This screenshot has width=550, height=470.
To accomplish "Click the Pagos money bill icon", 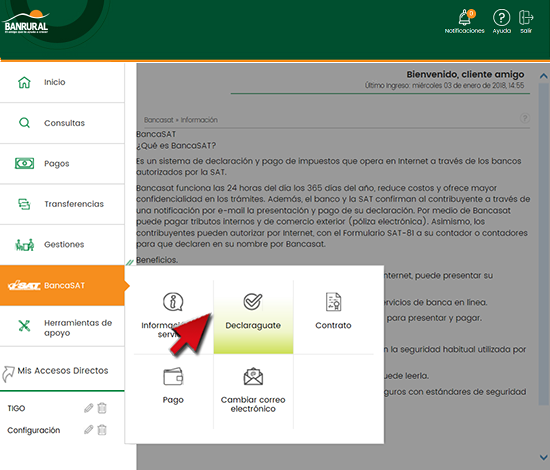I will (24, 163).
